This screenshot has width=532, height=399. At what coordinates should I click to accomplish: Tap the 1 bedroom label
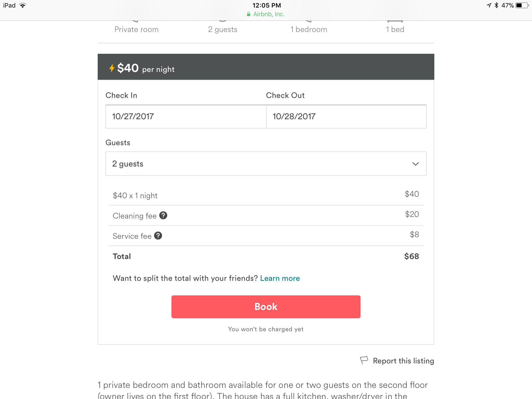(309, 29)
